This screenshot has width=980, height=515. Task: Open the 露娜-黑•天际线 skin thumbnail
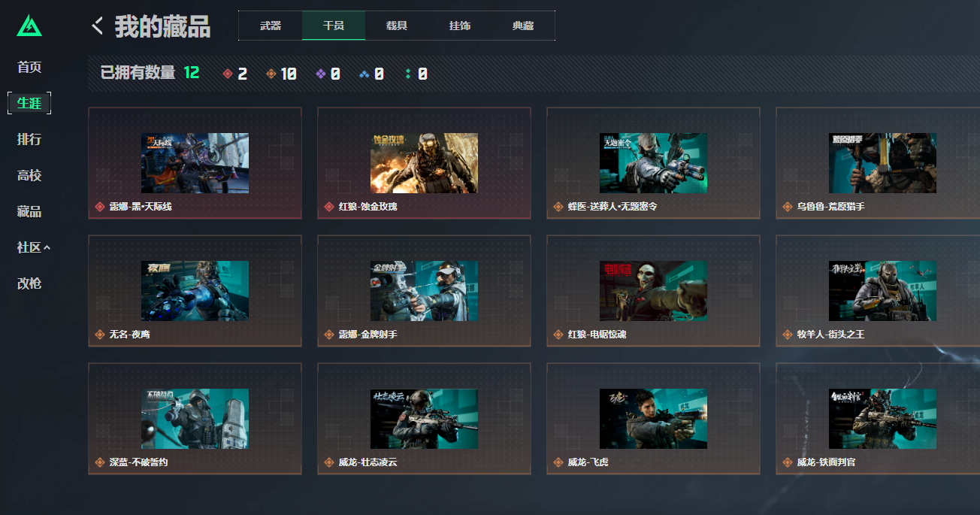pos(195,163)
